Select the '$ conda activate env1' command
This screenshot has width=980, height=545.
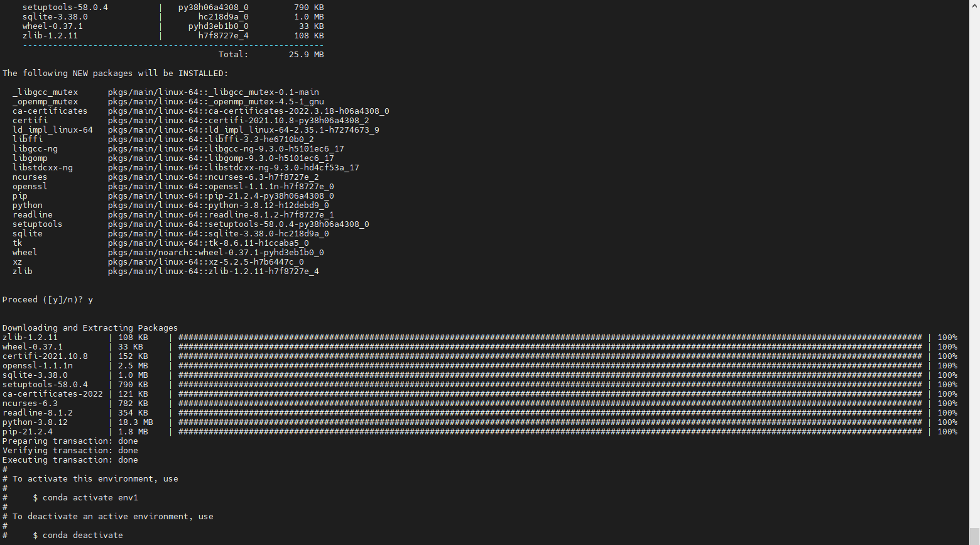tap(85, 498)
